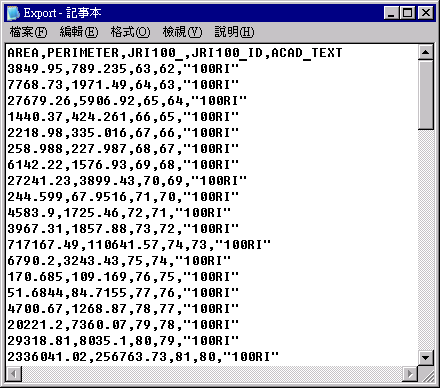Click the window resize grip corner
The height and width of the screenshot is (388, 440).
click(x=426, y=374)
